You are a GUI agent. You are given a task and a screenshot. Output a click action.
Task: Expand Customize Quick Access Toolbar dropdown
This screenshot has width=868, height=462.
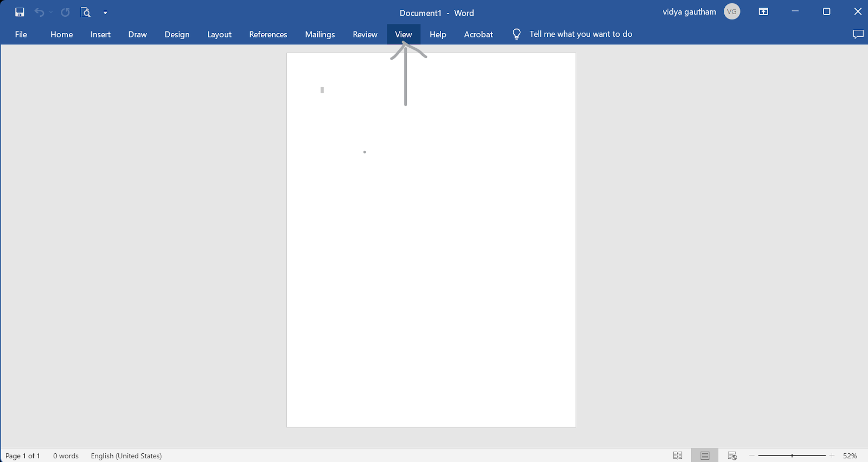click(x=105, y=12)
